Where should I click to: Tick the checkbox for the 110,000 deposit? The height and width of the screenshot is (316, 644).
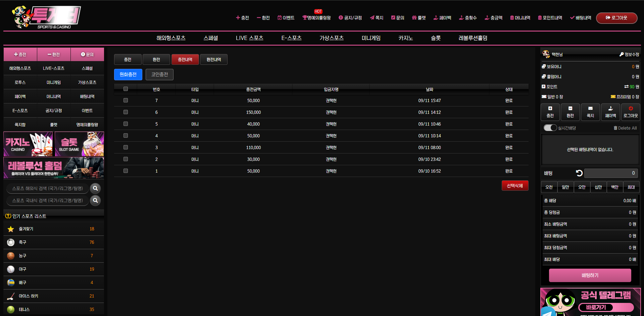(126, 147)
